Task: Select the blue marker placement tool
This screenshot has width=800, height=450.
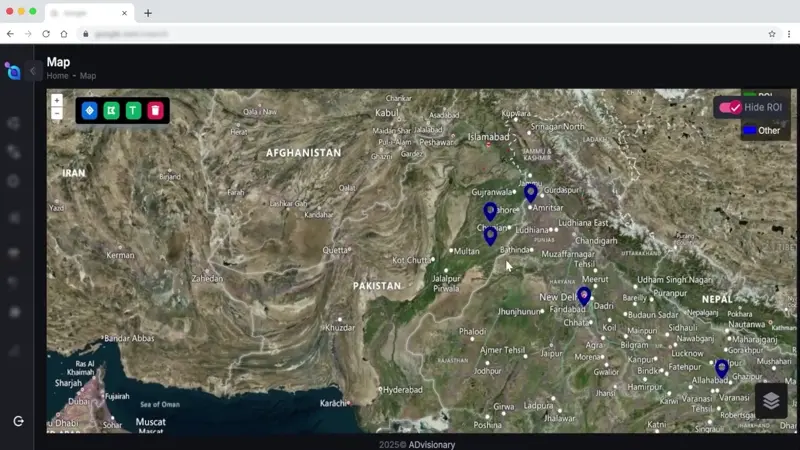Action: tap(89, 110)
